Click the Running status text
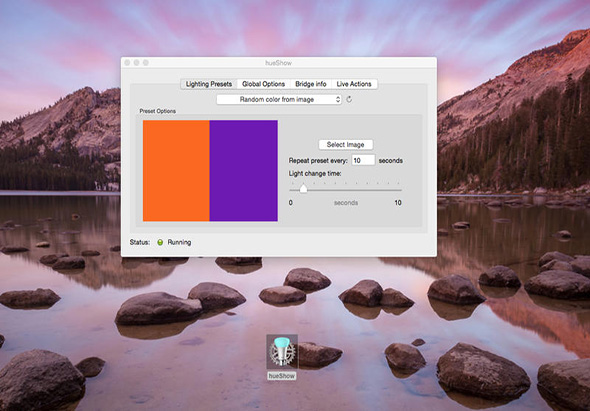The image size is (590, 411). 179,242
